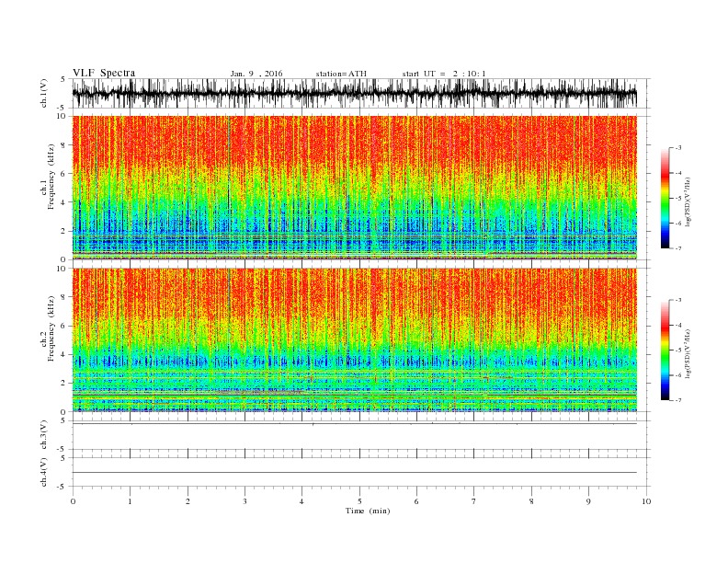Click time axis tick label "4"
The height and width of the screenshot is (563, 728).
pos(302,501)
